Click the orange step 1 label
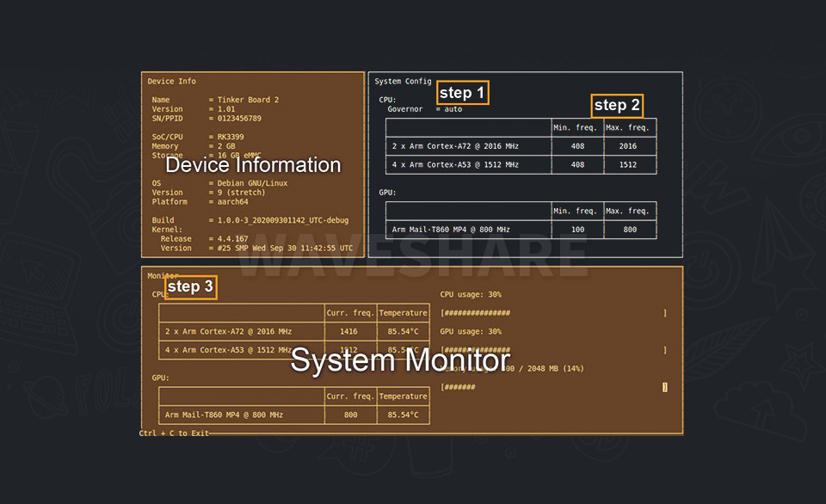 463,93
